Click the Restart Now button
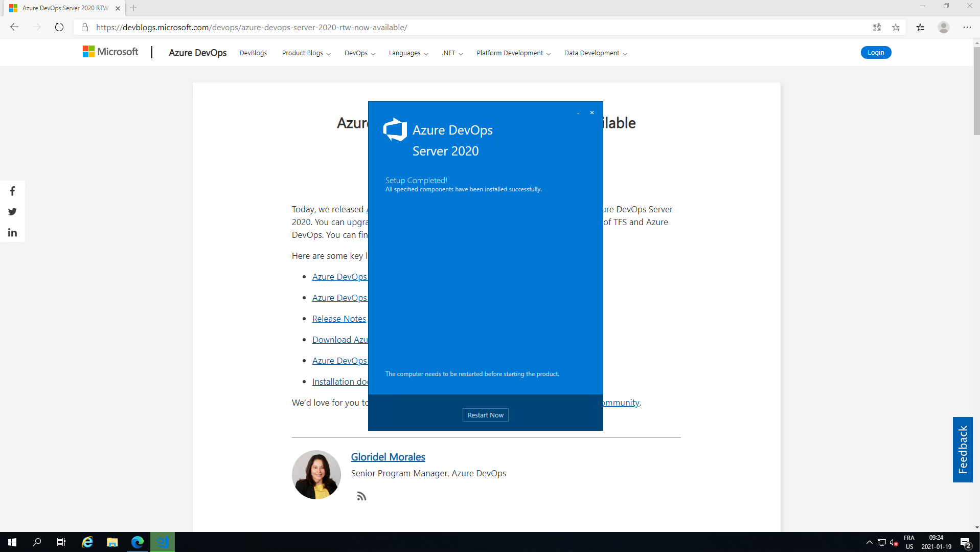 click(x=485, y=415)
